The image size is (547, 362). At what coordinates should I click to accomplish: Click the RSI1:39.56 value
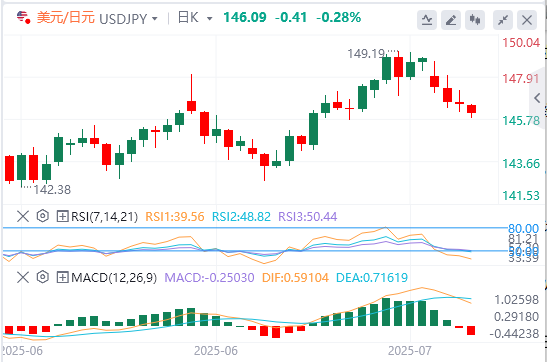click(x=174, y=217)
